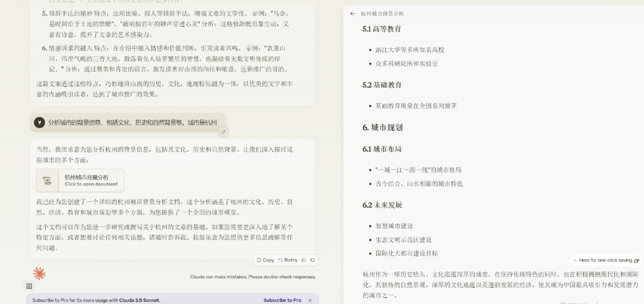Click bullet 古今结合、山水相融的城市特色
This screenshot has height=304, width=644.
[419, 184]
